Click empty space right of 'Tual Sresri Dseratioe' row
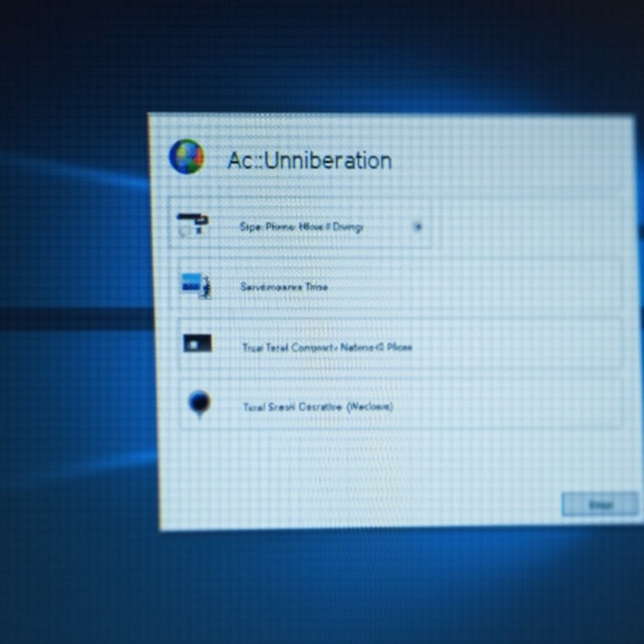Image resolution: width=644 pixels, height=644 pixels. [516, 407]
